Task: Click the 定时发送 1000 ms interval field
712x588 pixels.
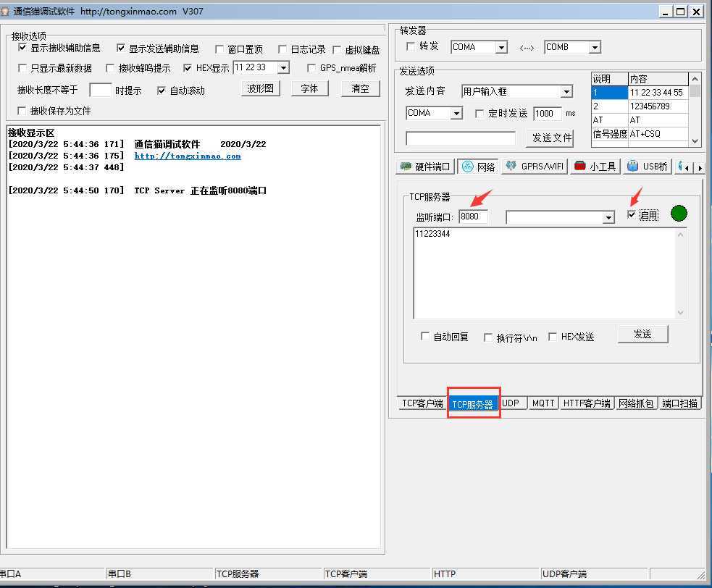Action: click(x=548, y=114)
